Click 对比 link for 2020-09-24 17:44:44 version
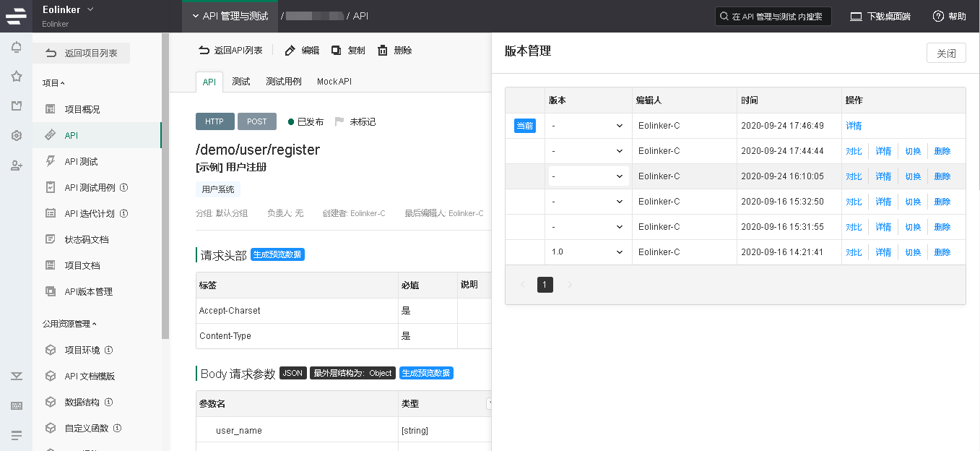 (x=854, y=151)
